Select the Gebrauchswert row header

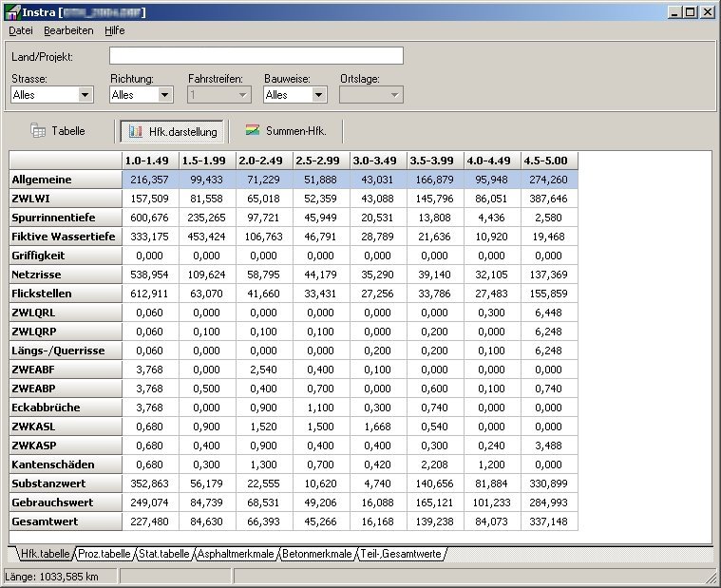pyautogui.click(x=66, y=503)
